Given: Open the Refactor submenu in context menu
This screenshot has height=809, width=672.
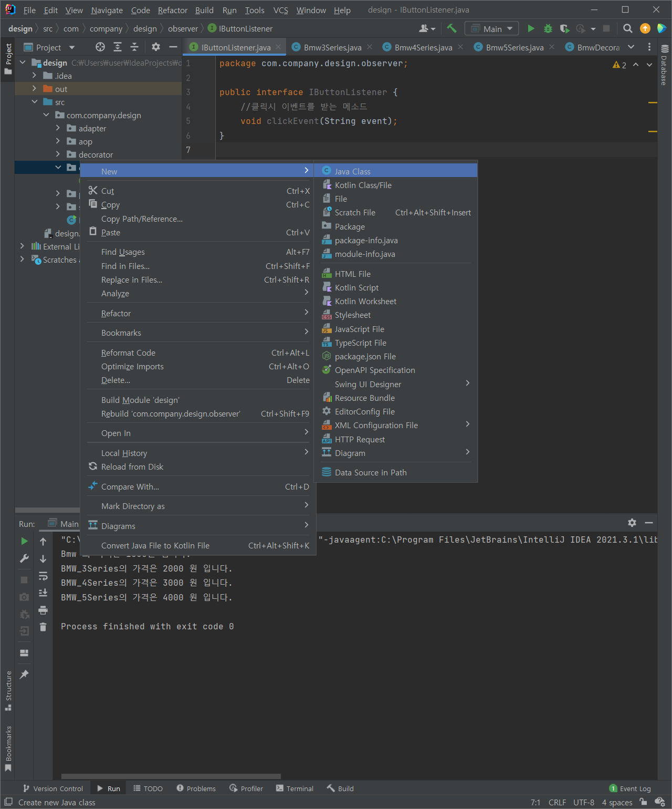Looking at the screenshot, I should click(x=198, y=313).
